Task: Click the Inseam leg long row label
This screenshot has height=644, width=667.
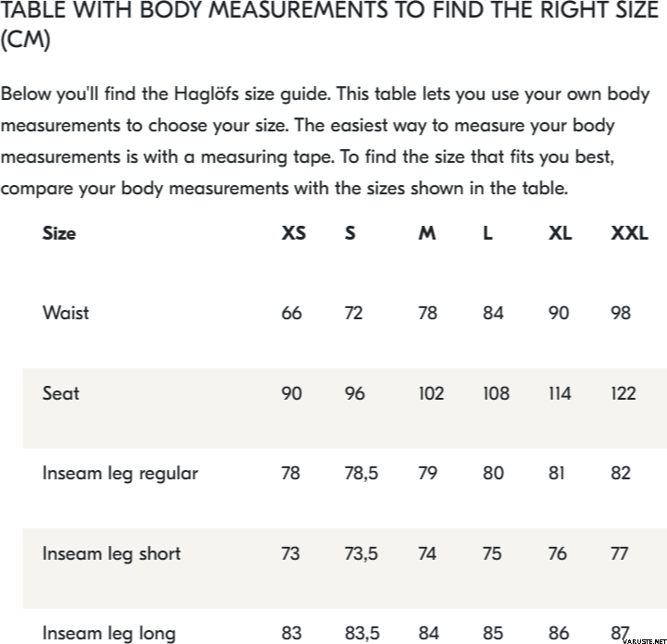Action: tap(109, 634)
